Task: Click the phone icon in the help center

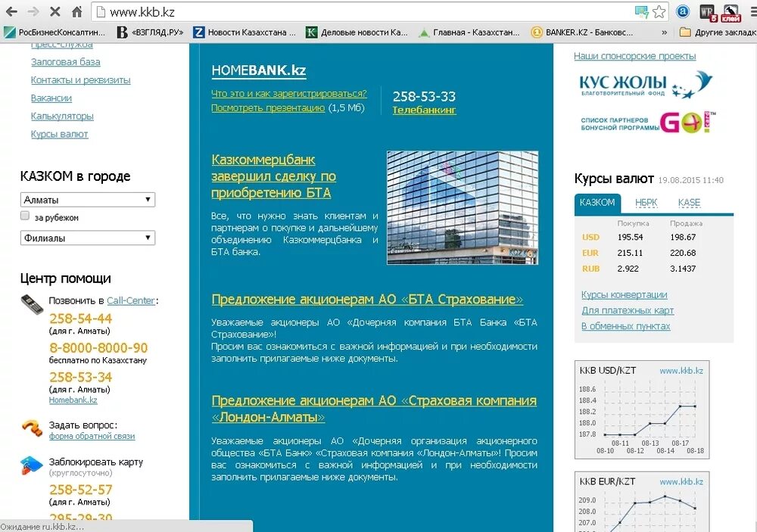Action: click(x=32, y=304)
